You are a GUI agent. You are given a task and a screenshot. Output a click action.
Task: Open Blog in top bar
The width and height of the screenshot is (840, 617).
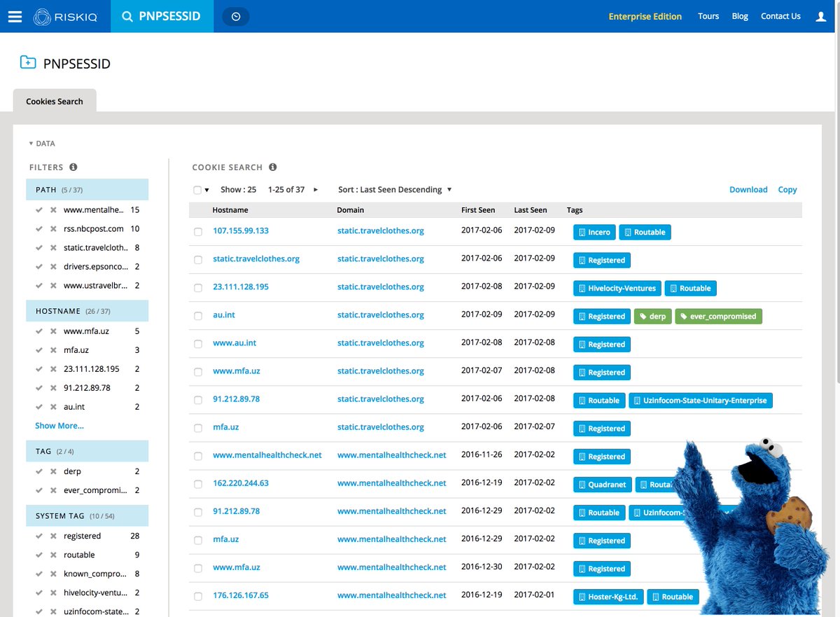pyautogui.click(x=740, y=16)
